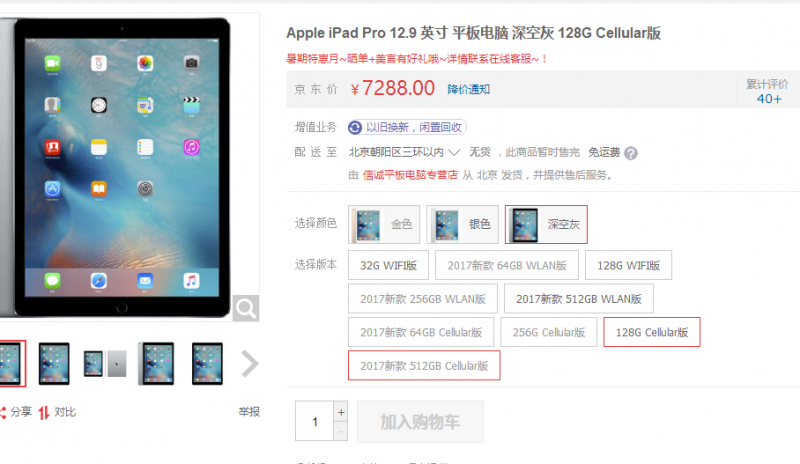This screenshot has width=800, height=464.
Task: Choose the 32G WIFI版 version
Action: (x=388, y=265)
